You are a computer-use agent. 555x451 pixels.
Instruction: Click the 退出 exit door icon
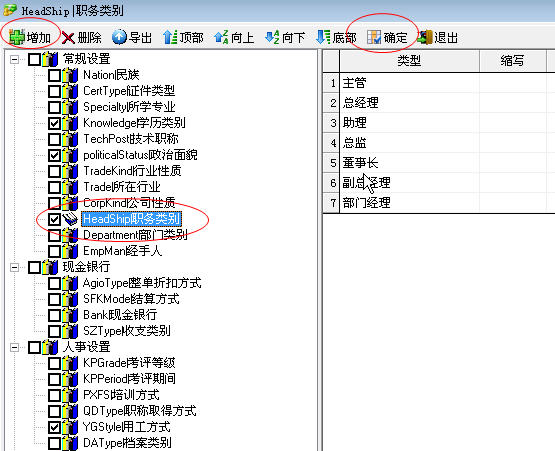point(425,37)
